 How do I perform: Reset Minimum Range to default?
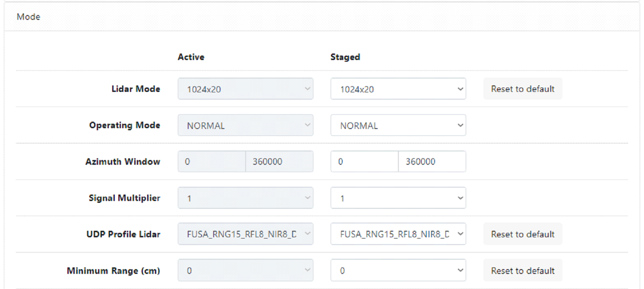[522, 270]
